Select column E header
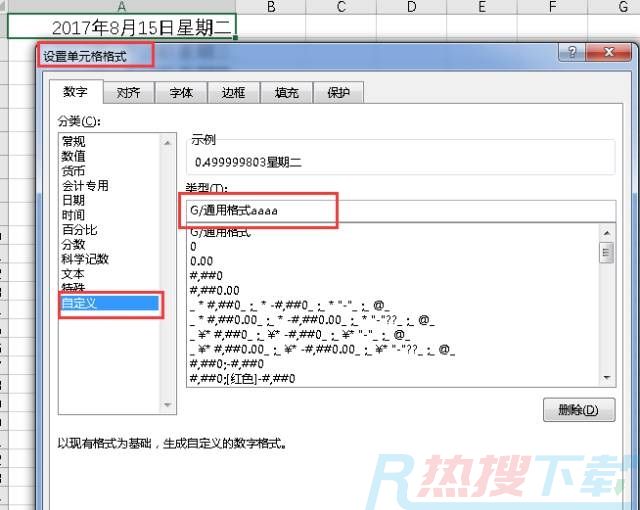Screen dimensions: 640x510 (x=482, y=7)
